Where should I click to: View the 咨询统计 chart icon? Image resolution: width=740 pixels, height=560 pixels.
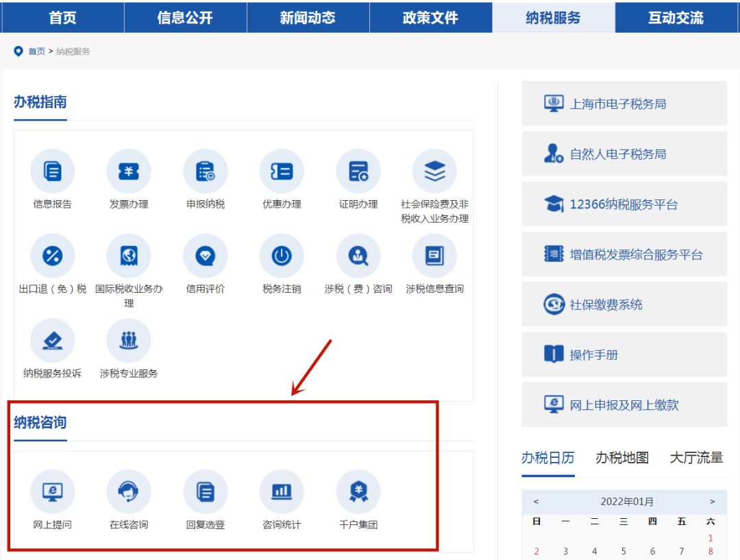282,491
